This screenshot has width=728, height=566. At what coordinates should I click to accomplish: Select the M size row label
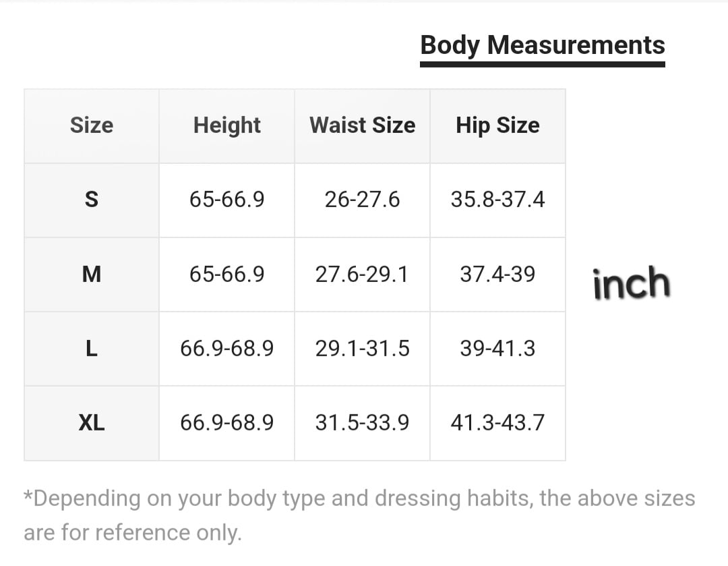[x=92, y=274]
